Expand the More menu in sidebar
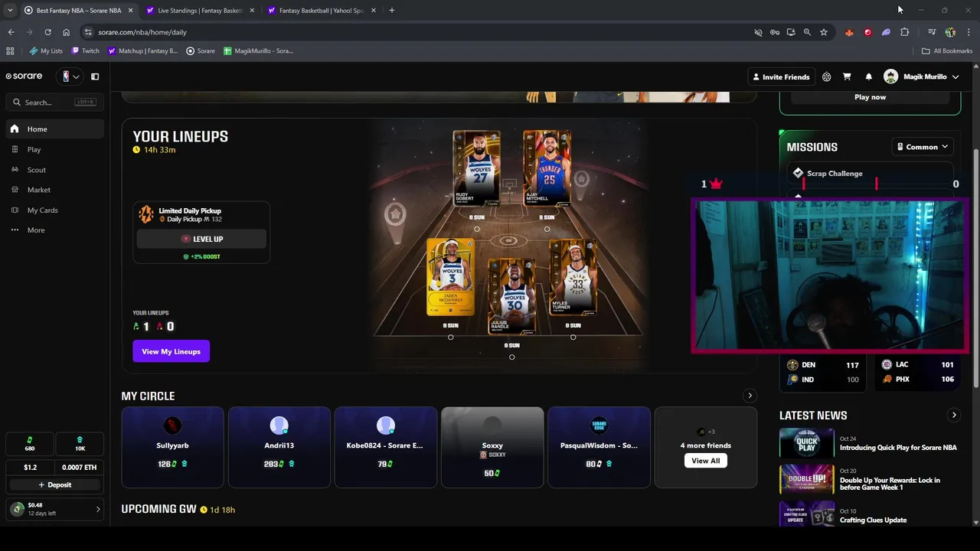Image resolution: width=980 pixels, height=551 pixels. (54, 230)
